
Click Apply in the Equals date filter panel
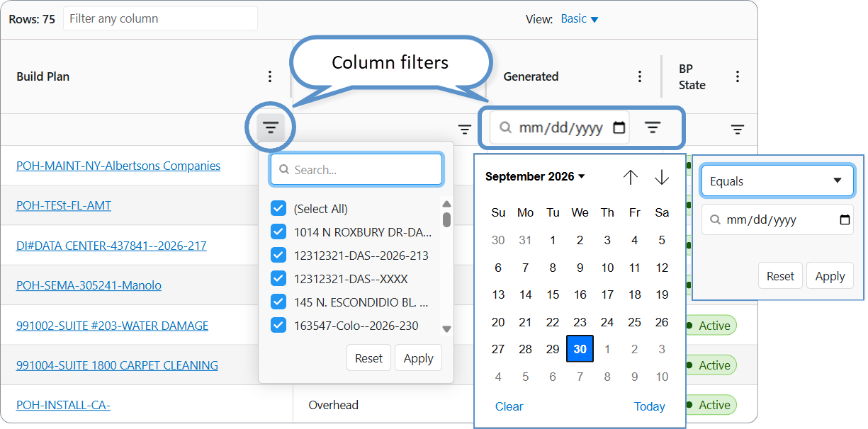pos(830,276)
